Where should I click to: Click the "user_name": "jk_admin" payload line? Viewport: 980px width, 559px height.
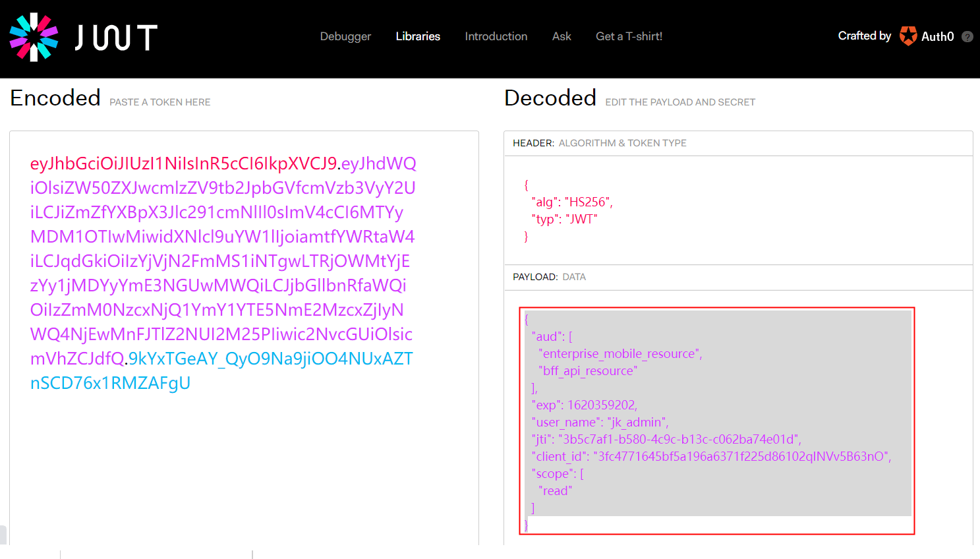(x=600, y=422)
